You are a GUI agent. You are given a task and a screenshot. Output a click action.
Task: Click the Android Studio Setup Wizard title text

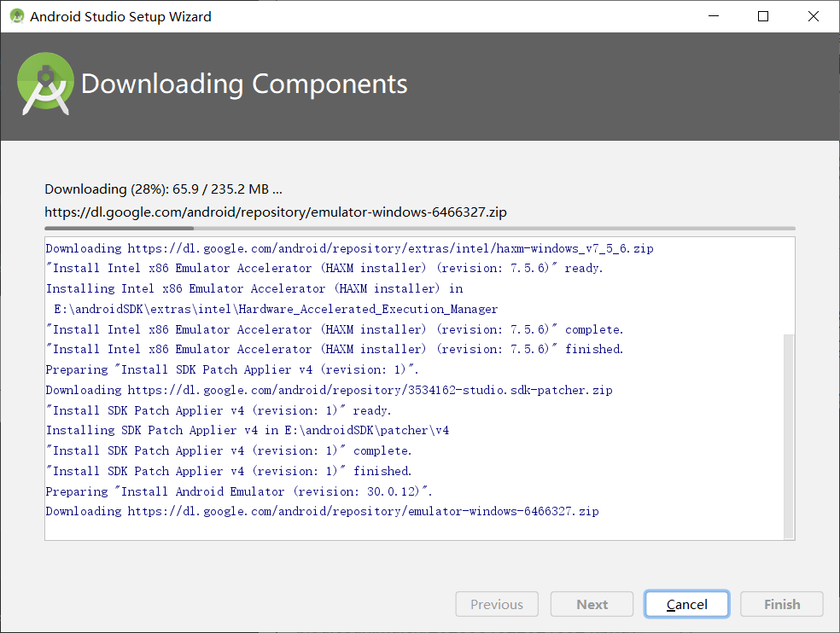point(121,15)
